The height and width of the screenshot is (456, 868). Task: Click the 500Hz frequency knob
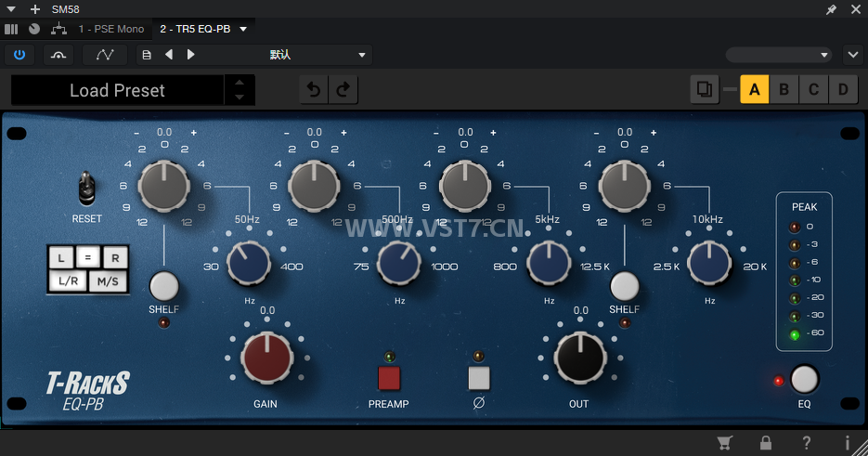[399, 263]
